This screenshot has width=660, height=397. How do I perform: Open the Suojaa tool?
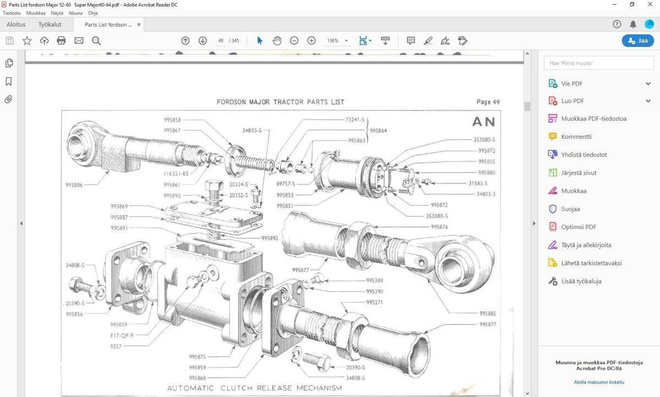pyautogui.click(x=570, y=209)
